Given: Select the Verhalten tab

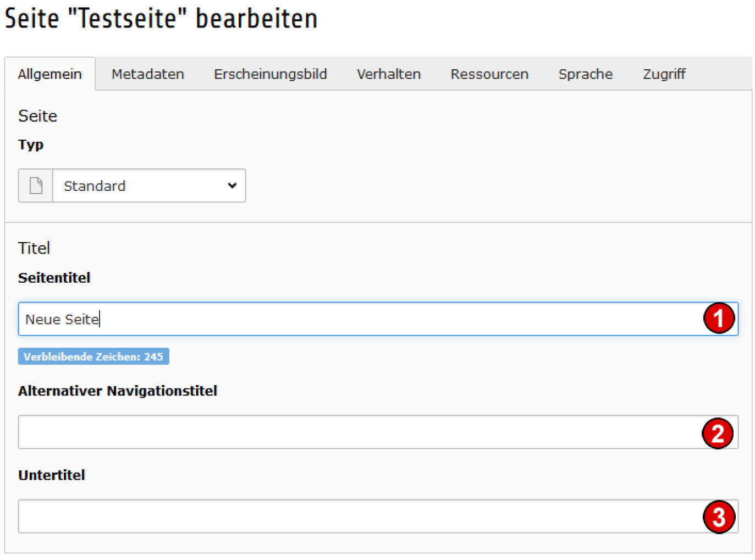Looking at the screenshot, I should pyautogui.click(x=388, y=74).
